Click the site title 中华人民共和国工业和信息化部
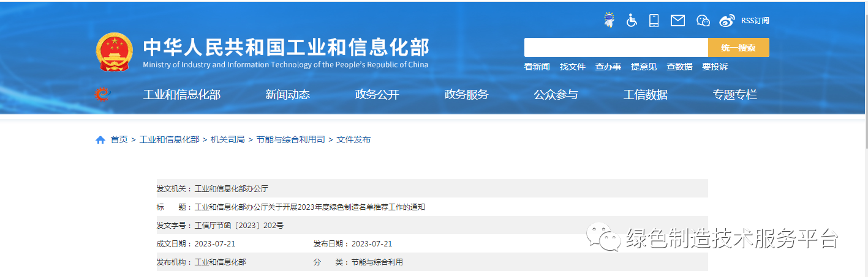 tap(286, 47)
